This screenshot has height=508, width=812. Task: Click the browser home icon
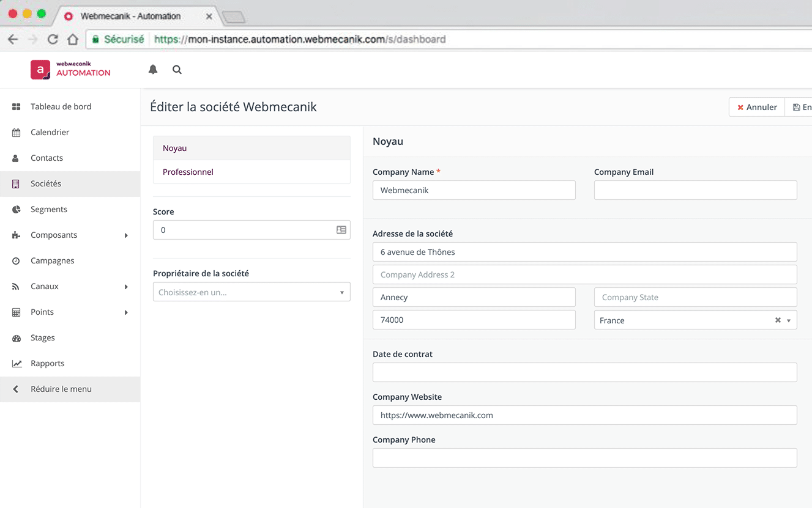73,40
